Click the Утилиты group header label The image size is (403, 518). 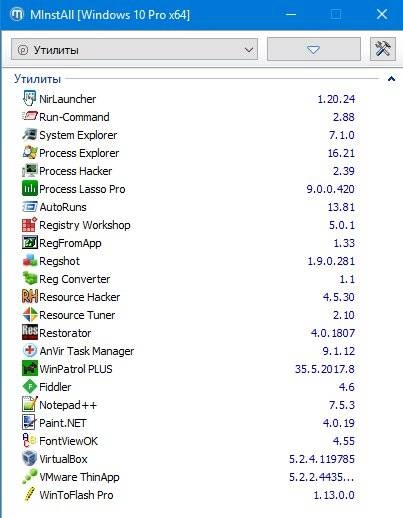37,79
